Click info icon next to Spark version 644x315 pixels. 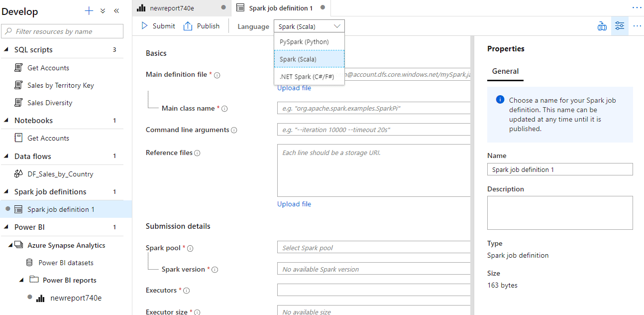(215, 270)
